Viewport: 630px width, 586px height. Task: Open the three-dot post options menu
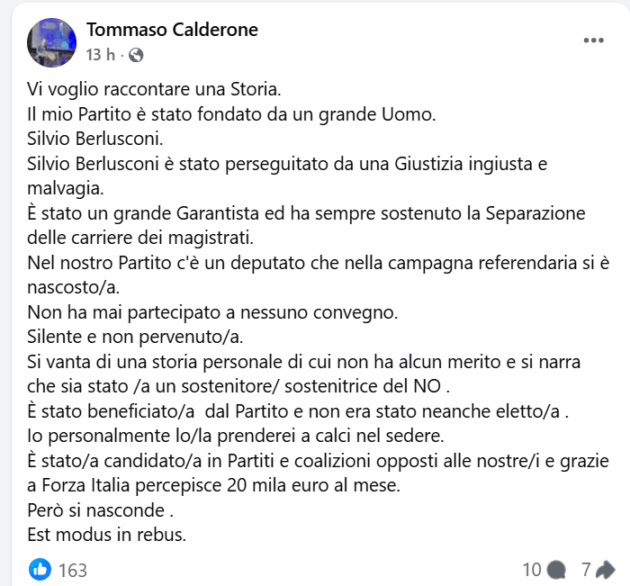coord(593,41)
